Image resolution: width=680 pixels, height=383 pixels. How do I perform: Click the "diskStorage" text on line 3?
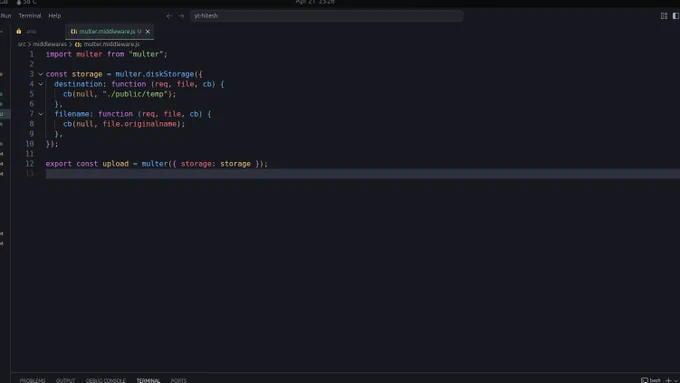pos(170,74)
